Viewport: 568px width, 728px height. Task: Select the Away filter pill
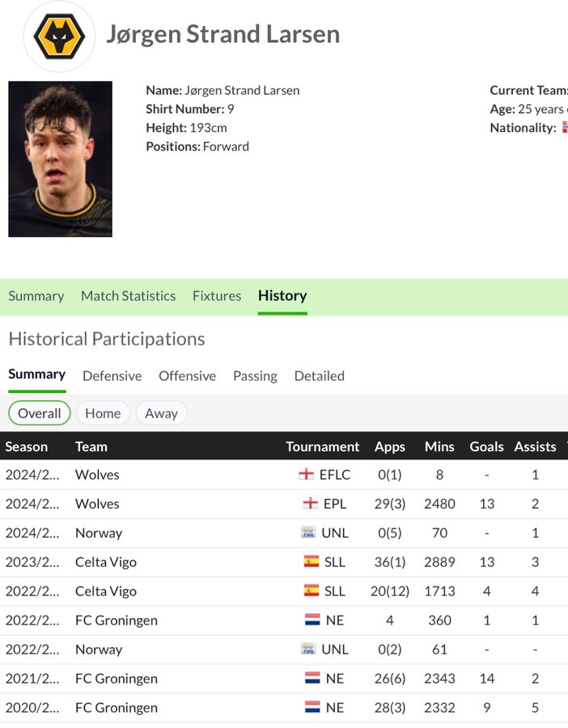161,413
